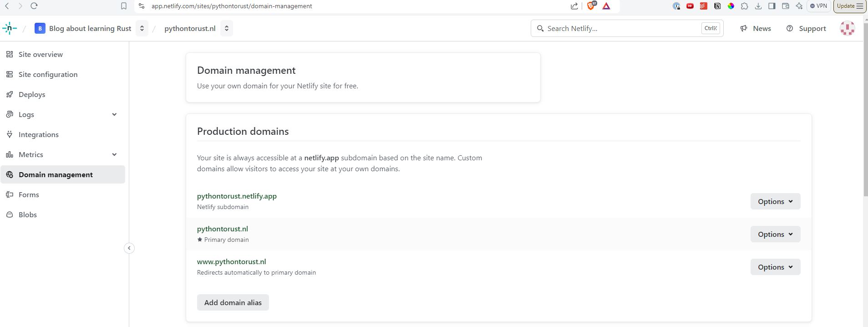868x327 pixels.
Task: Open Deploys section
Action: click(x=63, y=94)
